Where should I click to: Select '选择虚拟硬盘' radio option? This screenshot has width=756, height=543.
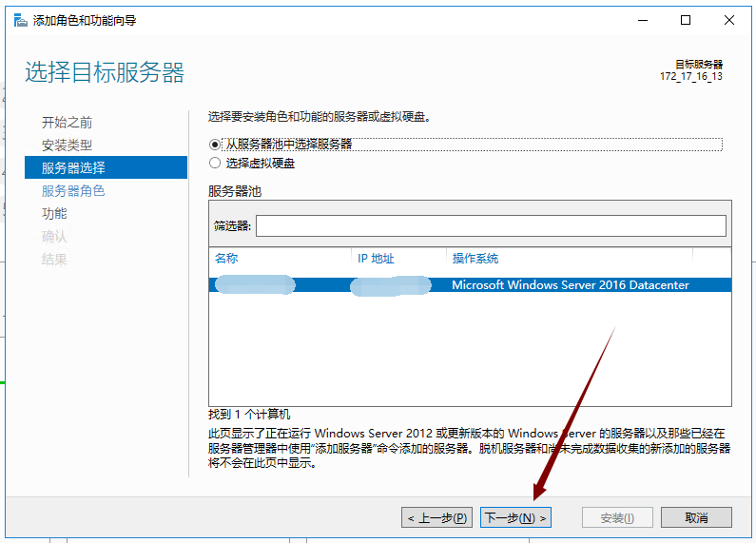(x=215, y=164)
